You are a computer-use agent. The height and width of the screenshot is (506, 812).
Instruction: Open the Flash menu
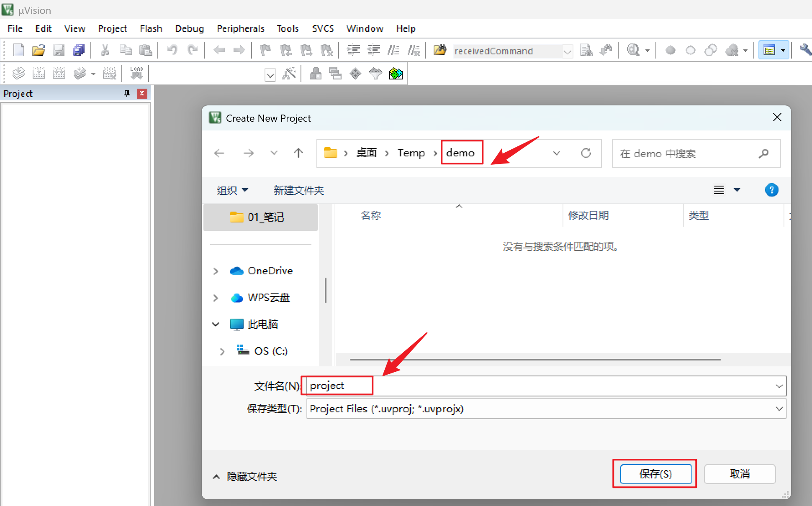151,28
